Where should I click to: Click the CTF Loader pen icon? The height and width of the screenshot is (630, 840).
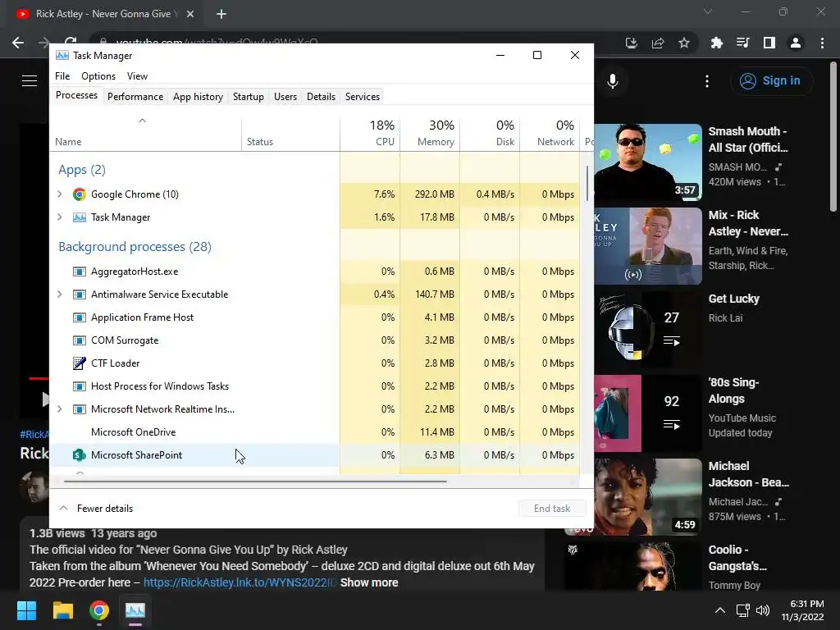click(x=80, y=363)
